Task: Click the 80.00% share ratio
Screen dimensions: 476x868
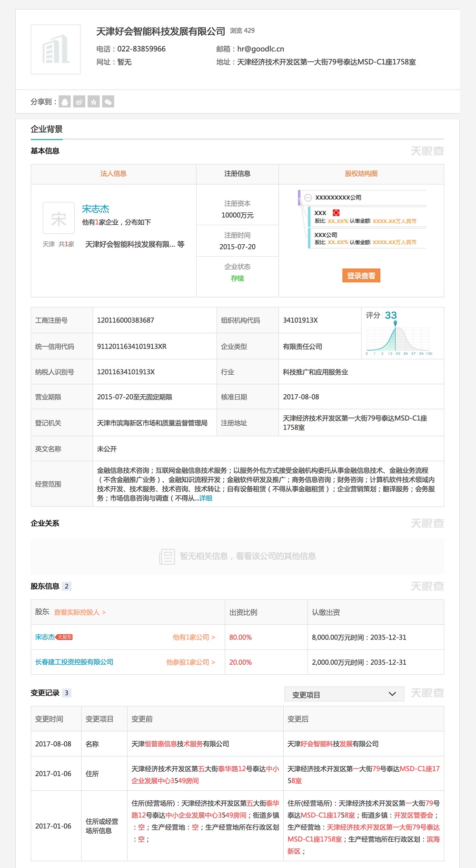Action: 241,637
